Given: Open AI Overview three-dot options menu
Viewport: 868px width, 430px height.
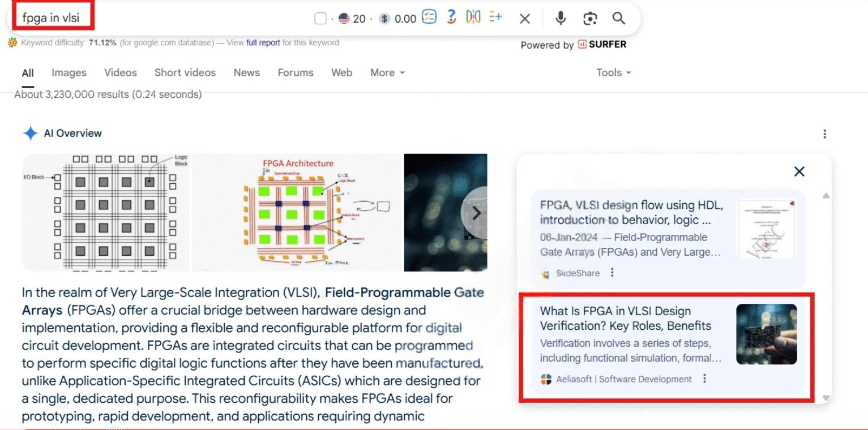Looking at the screenshot, I should [824, 134].
